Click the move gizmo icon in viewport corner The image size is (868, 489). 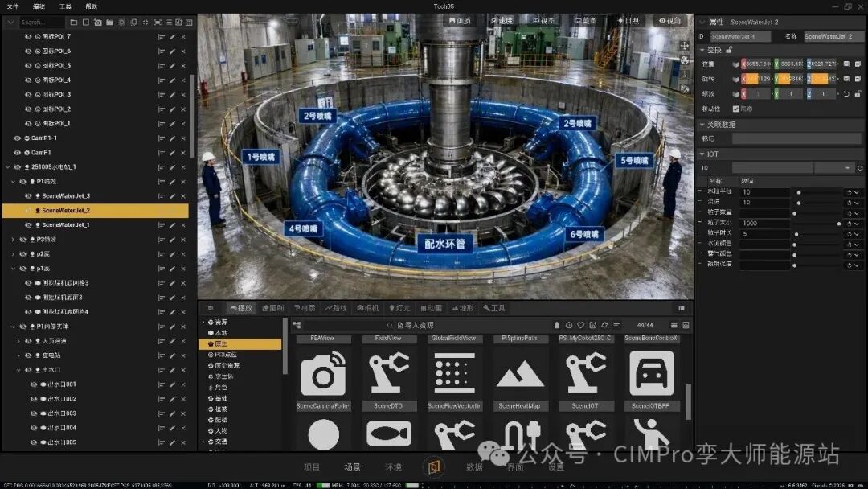(684, 45)
